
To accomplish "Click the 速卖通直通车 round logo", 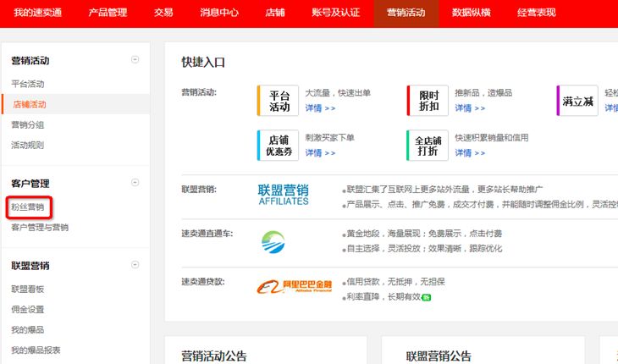I will pos(273,242).
